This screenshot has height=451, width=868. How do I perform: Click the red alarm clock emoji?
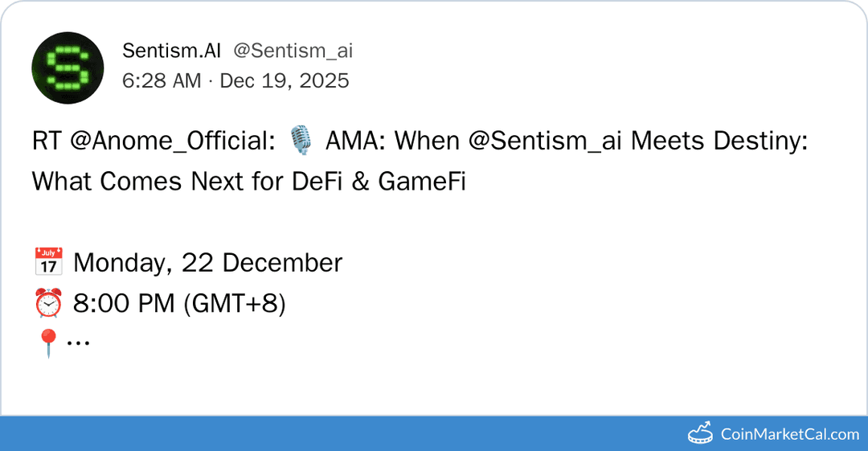click(x=48, y=305)
